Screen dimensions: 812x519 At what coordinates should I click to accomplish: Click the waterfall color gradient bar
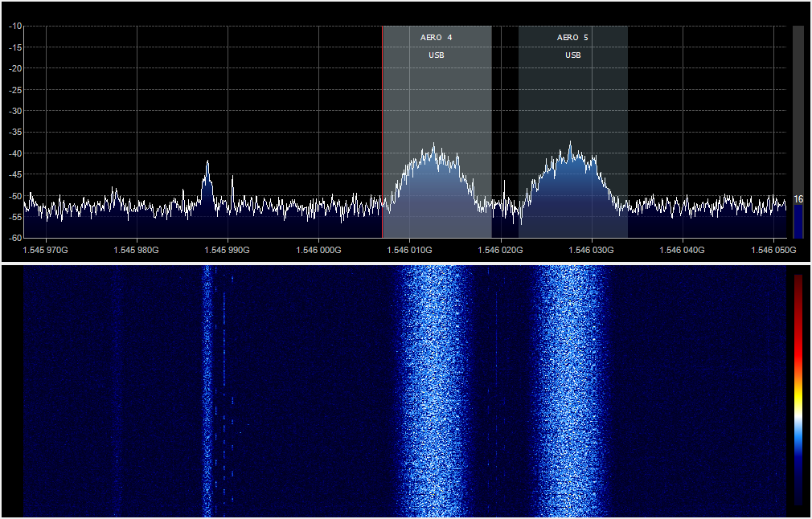(x=798, y=390)
